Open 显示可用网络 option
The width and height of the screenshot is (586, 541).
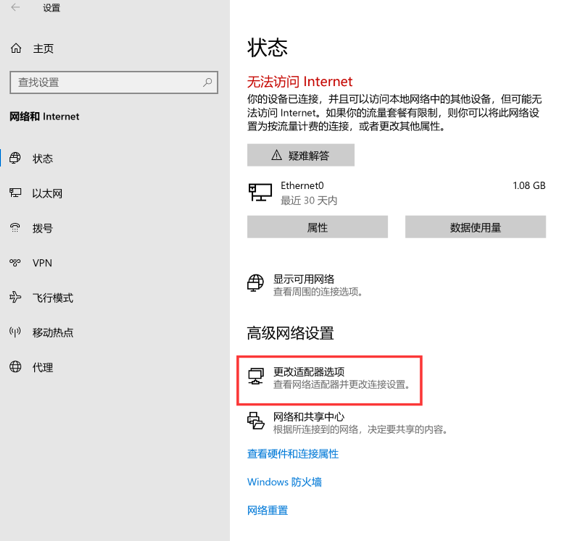tap(305, 284)
